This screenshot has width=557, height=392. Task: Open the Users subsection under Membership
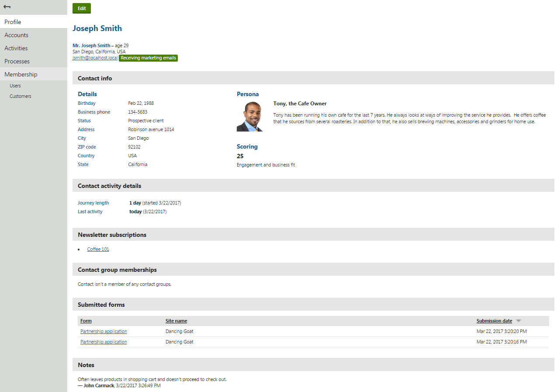click(15, 86)
